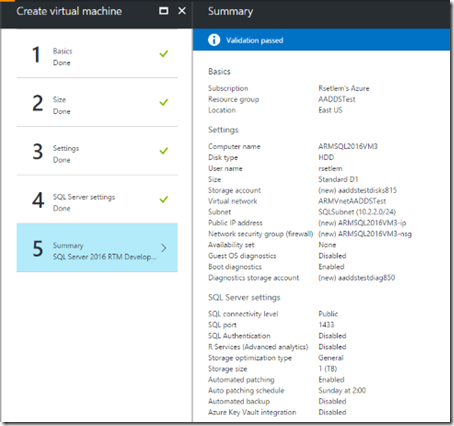Select SQL connectivity level Public
The image size is (454, 426).
pyautogui.click(x=328, y=314)
